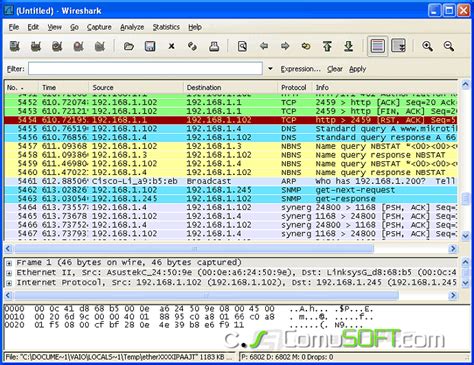Packet list horizontal scrollbar right arrow
Screen dimensions: 474x365
pyautogui.click(x=453, y=249)
